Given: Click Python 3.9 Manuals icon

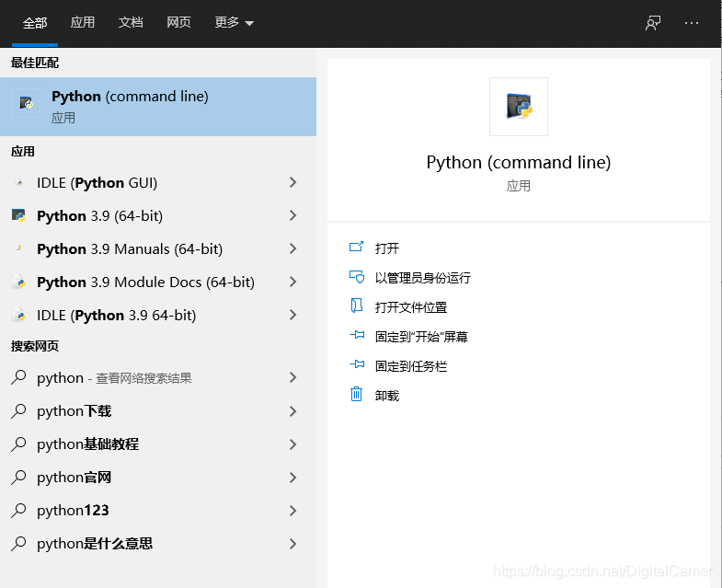Looking at the screenshot, I should 18,248.
